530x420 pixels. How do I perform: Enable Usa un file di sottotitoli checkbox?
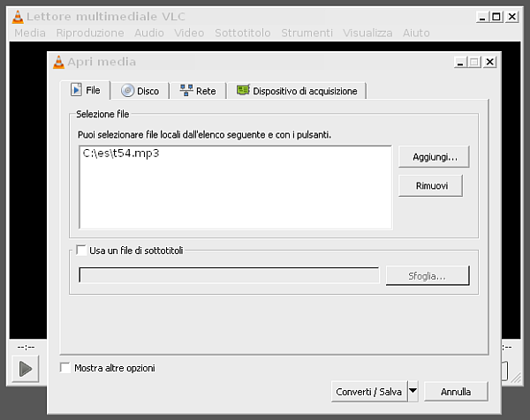click(82, 251)
